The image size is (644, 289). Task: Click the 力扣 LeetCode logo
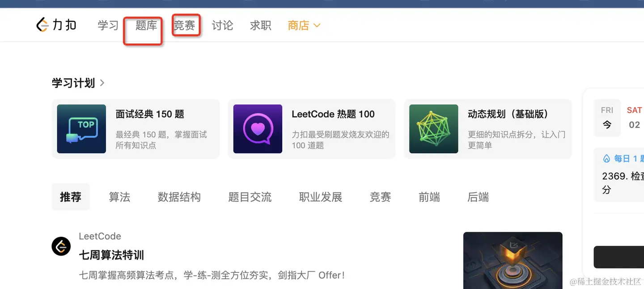(x=56, y=25)
